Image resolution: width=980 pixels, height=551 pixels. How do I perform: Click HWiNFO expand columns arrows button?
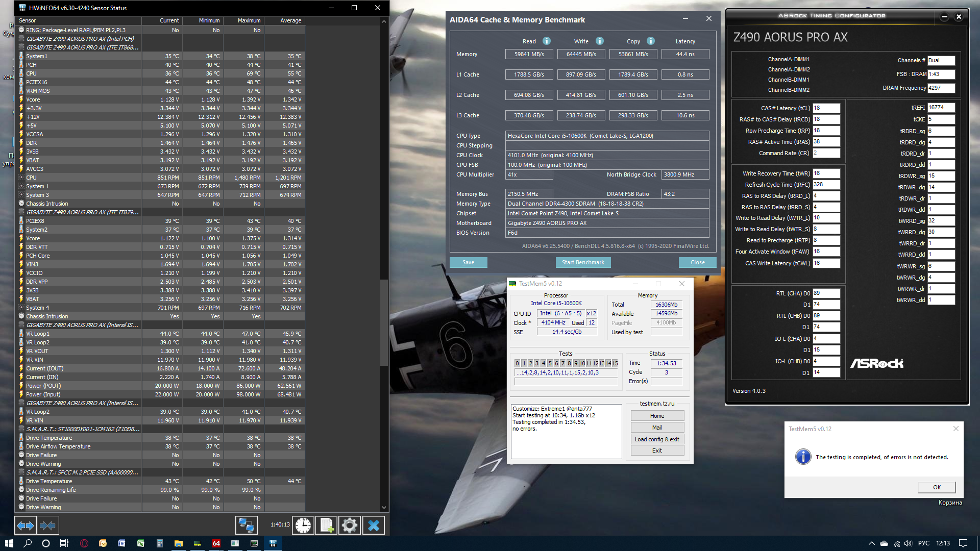point(25,525)
